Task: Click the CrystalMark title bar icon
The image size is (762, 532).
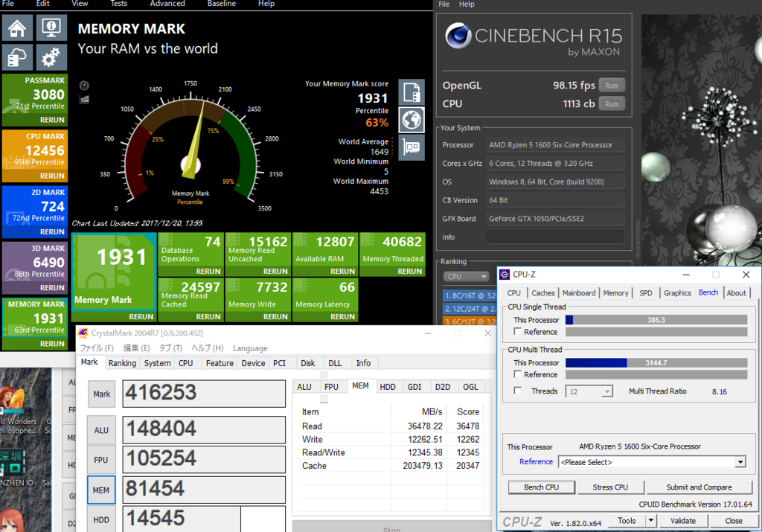Action: pos(83,333)
